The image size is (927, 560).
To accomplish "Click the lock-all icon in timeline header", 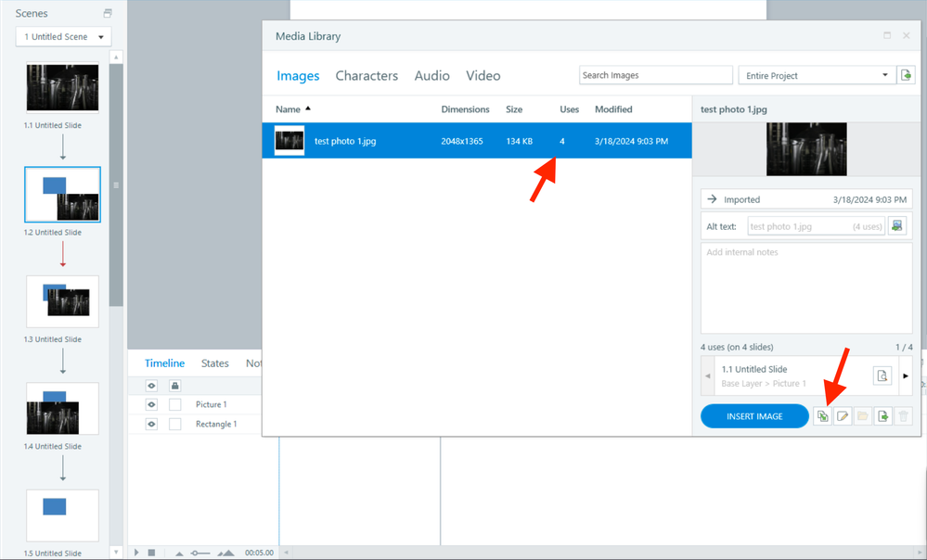I will [x=174, y=386].
